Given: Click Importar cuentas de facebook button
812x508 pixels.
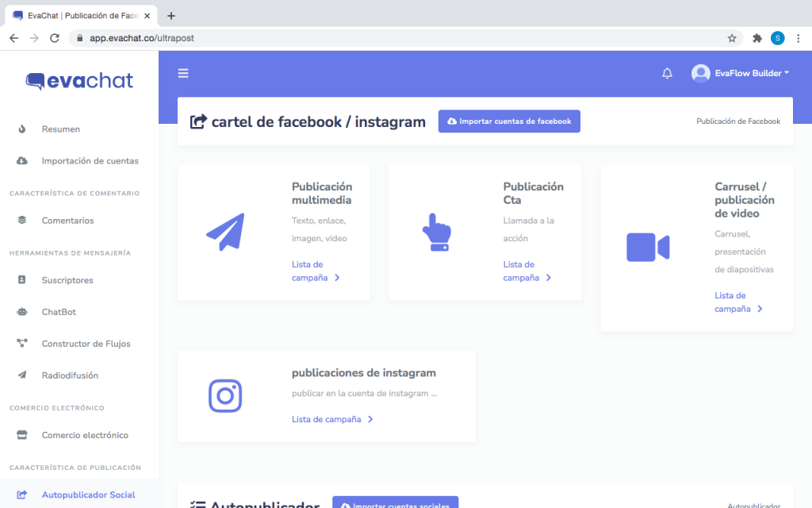Looking at the screenshot, I should (509, 121).
